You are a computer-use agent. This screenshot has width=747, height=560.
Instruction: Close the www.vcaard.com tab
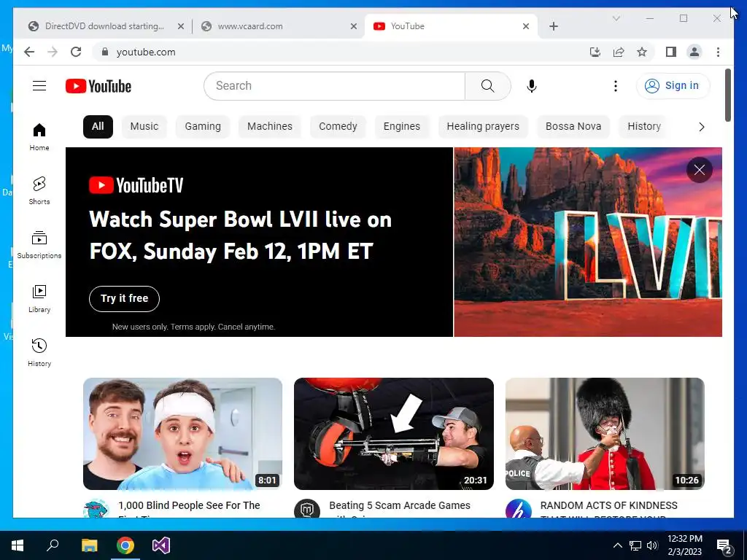click(354, 26)
